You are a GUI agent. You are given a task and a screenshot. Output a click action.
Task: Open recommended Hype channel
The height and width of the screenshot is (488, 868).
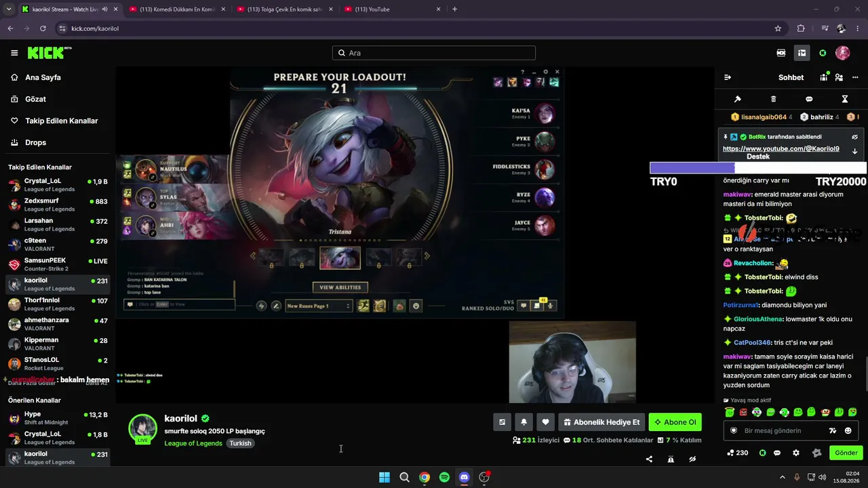pyautogui.click(x=58, y=418)
